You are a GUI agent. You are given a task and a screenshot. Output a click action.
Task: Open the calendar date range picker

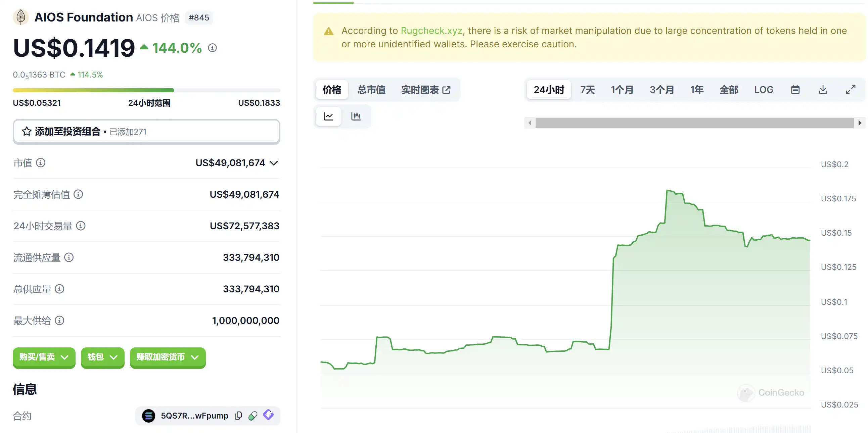(795, 90)
